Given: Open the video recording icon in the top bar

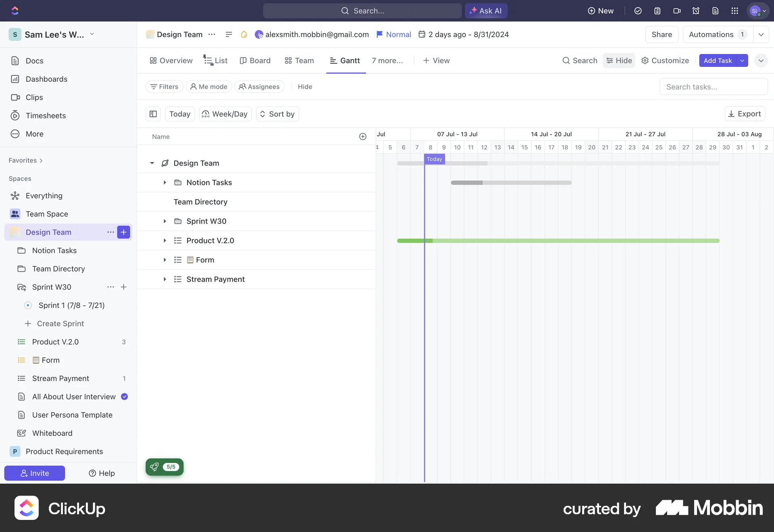Looking at the screenshot, I should (x=677, y=11).
